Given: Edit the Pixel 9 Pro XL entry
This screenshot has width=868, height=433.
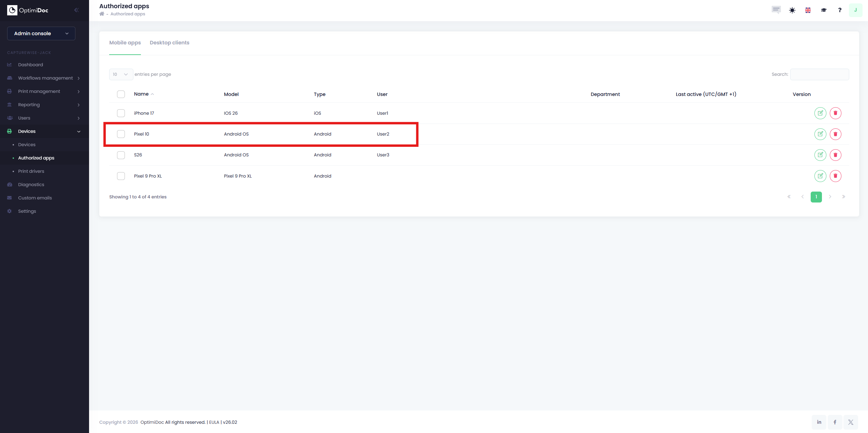Looking at the screenshot, I should 820,176.
